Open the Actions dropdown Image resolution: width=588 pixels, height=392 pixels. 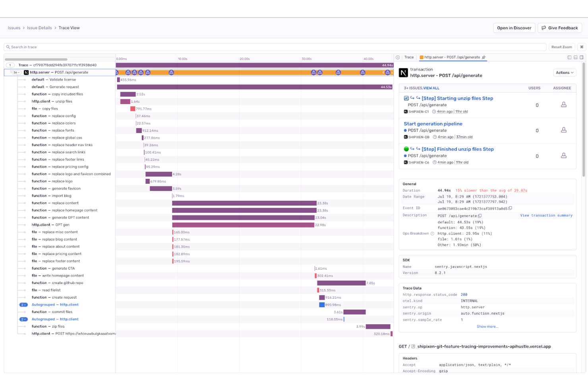[x=565, y=72]
